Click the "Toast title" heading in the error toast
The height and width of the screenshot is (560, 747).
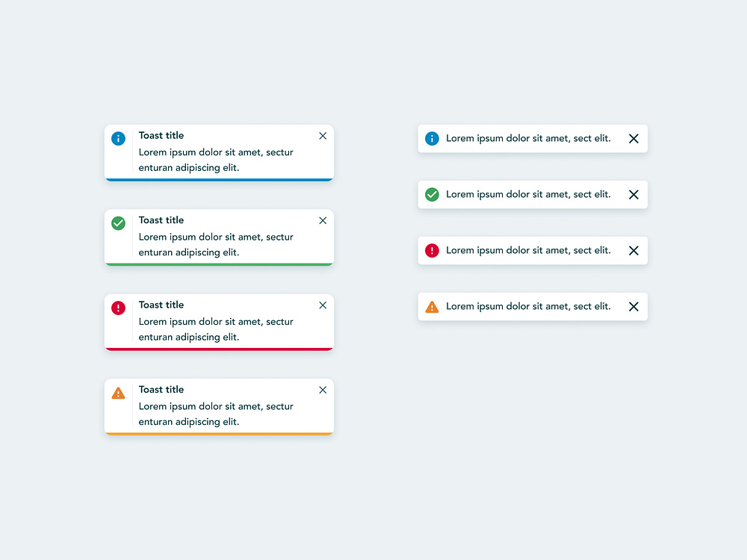click(x=161, y=305)
